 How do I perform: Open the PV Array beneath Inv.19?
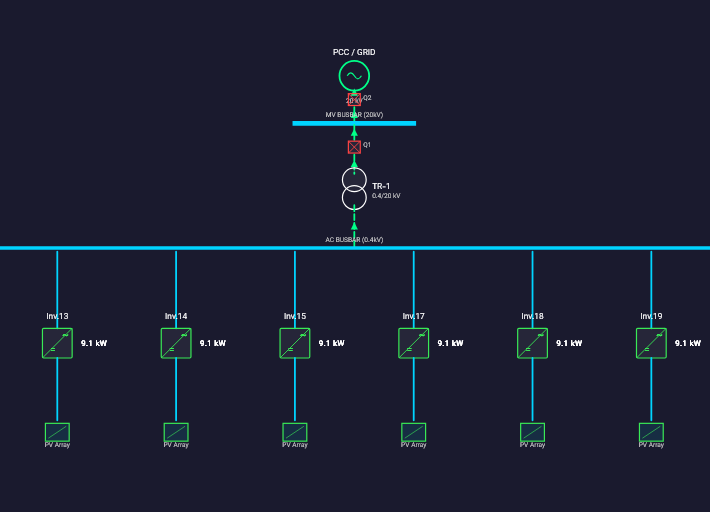tap(651, 432)
